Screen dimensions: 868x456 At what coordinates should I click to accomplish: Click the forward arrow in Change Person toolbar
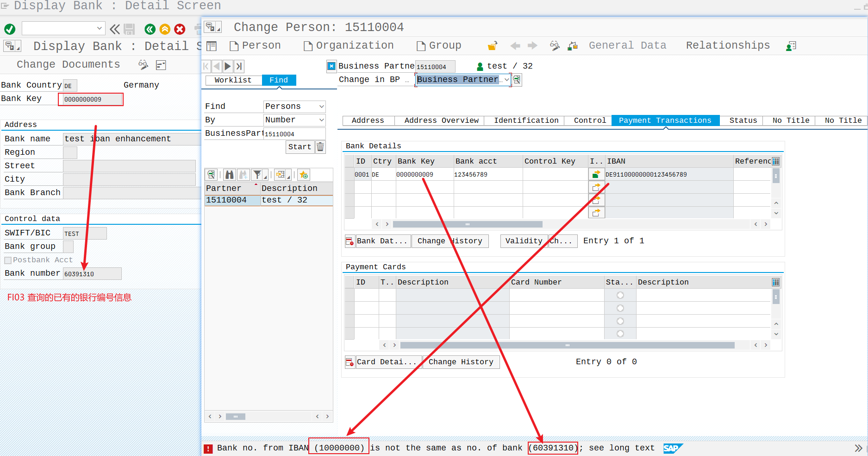[x=532, y=46]
